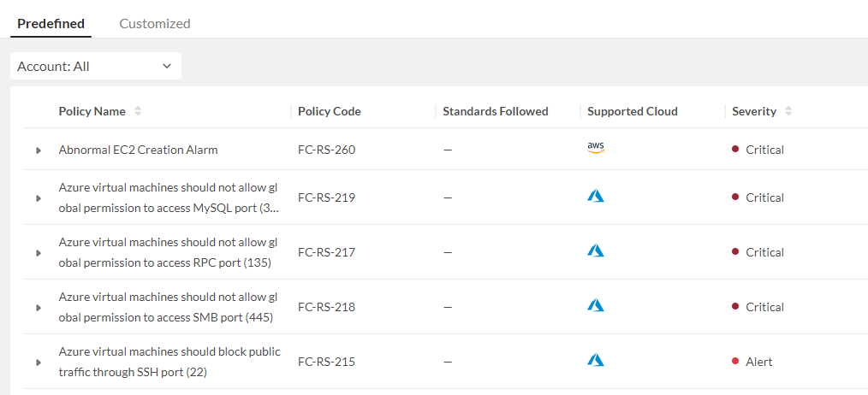Viewport: 868px width, 395px height.
Task: Expand the Abnormal EC2 Creation Alarm row
Action: tap(39, 150)
